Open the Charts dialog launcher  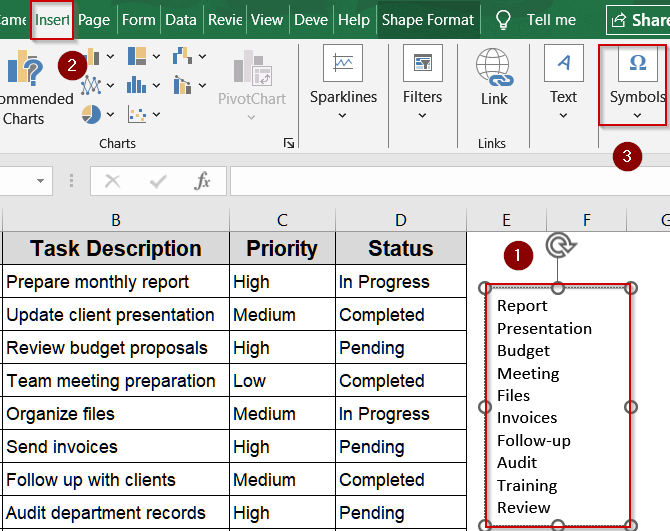point(289,143)
